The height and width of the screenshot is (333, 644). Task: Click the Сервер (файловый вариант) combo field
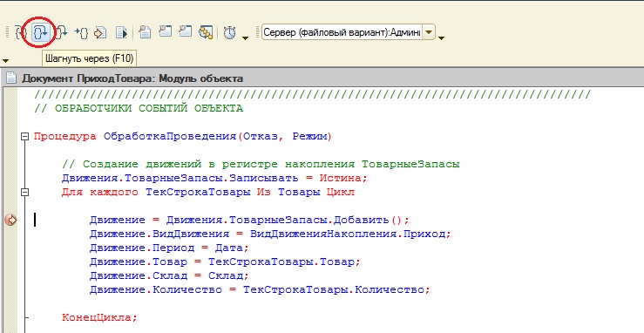[x=342, y=32]
